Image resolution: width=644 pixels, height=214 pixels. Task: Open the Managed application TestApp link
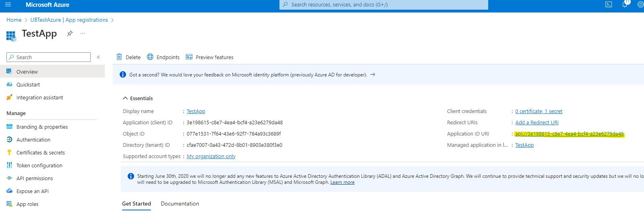click(524, 145)
